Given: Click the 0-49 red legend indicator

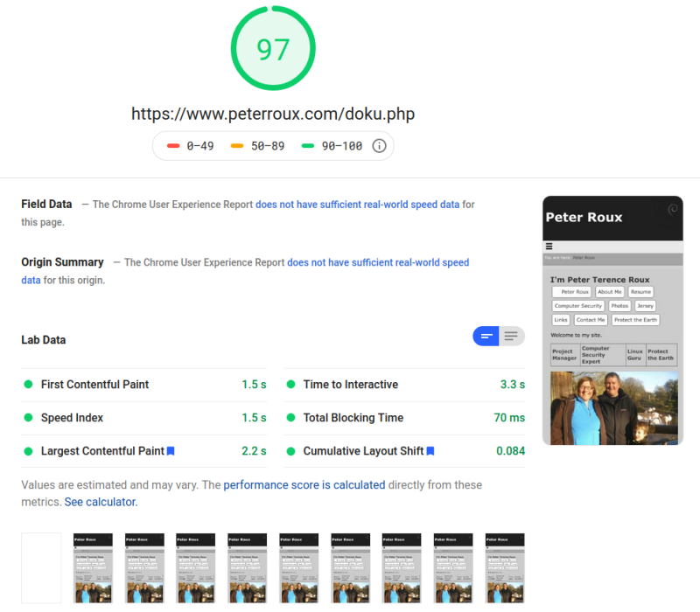Looking at the screenshot, I should (x=173, y=146).
